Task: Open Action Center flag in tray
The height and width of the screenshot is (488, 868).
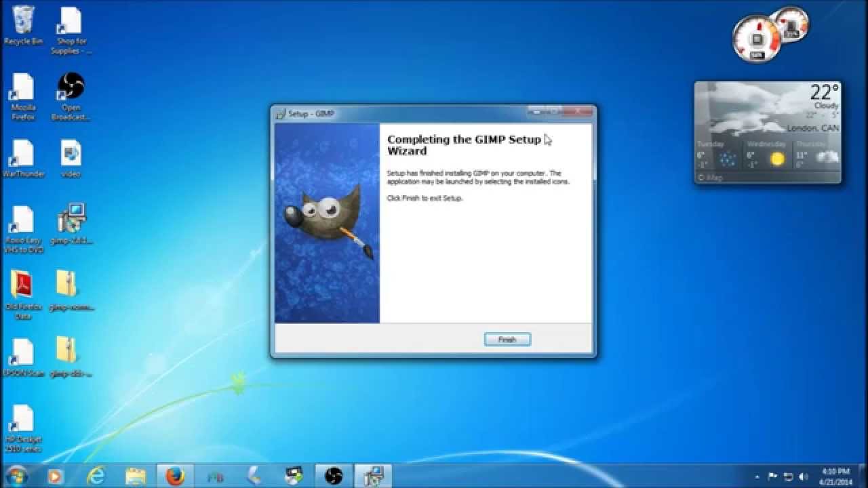Action: tap(772, 476)
